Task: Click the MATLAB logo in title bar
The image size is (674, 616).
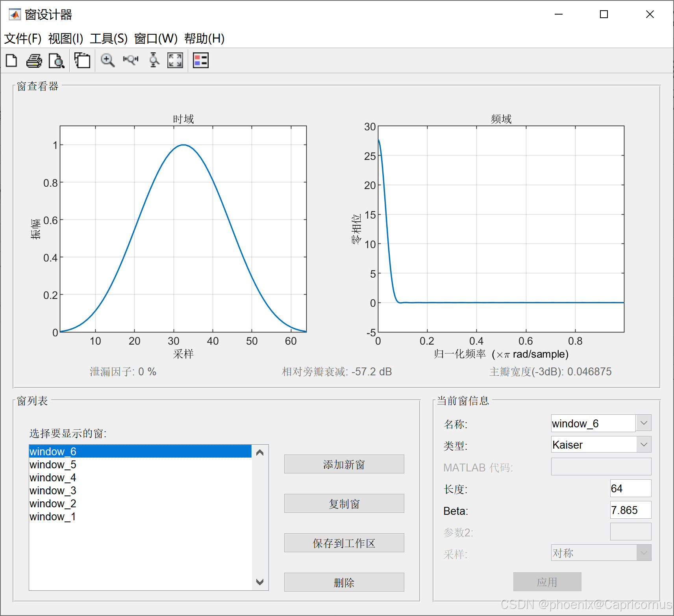Action: [14, 15]
